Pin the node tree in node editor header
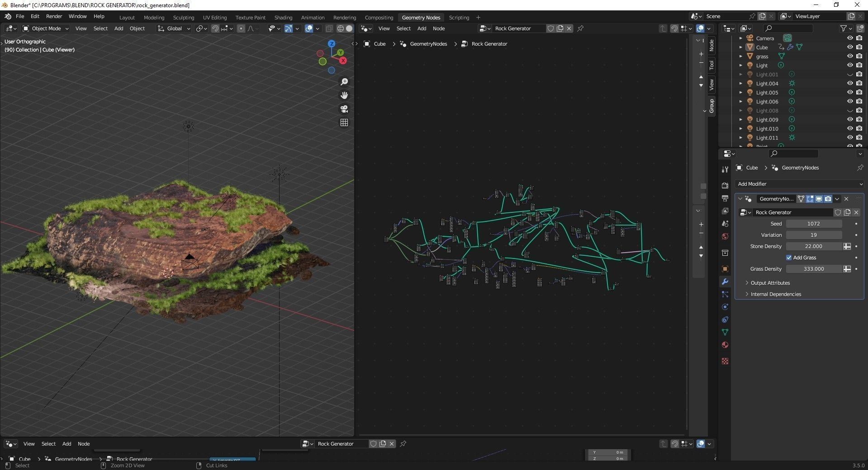The width and height of the screenshot is (868, 470). click(x=580, y=28)
